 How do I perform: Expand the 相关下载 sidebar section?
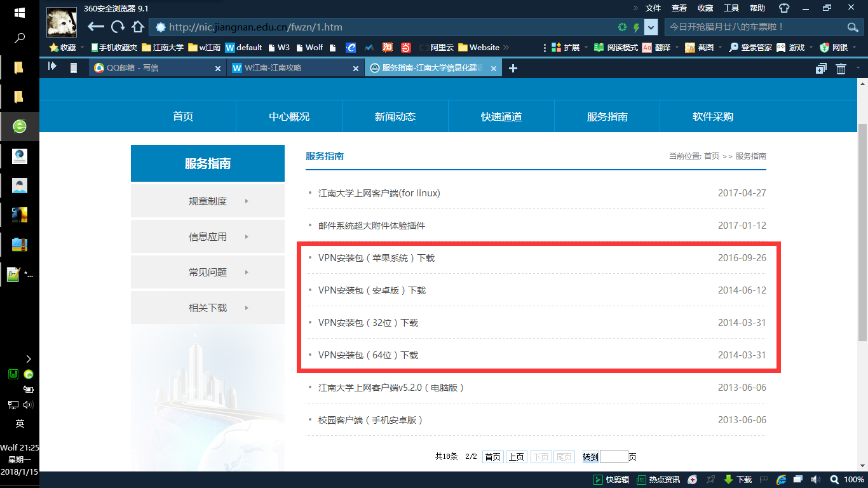208,308
